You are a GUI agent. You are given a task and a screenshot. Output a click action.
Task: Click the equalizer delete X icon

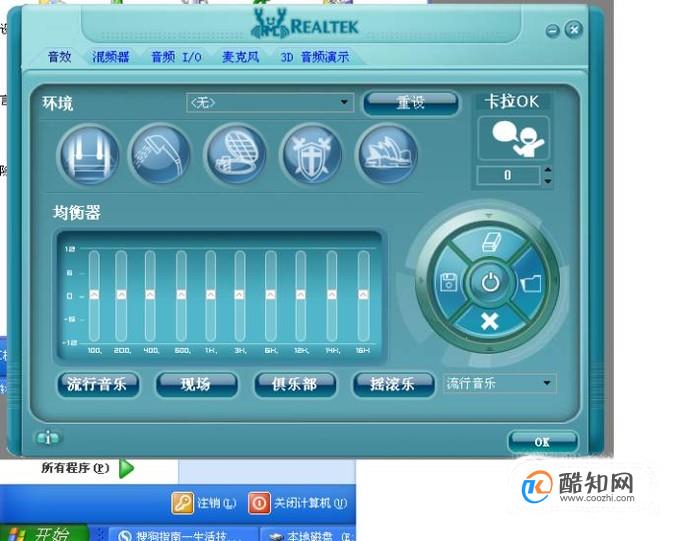[x=490, y=322]
